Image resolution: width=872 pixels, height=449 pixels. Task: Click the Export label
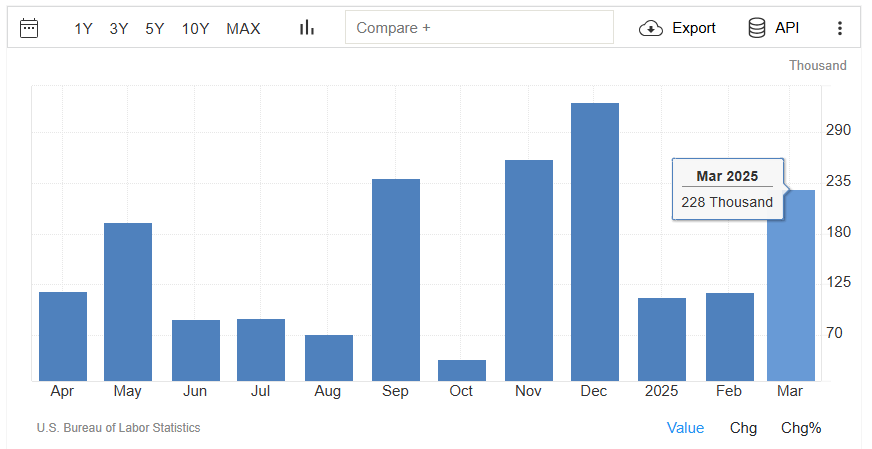[693, 28]
